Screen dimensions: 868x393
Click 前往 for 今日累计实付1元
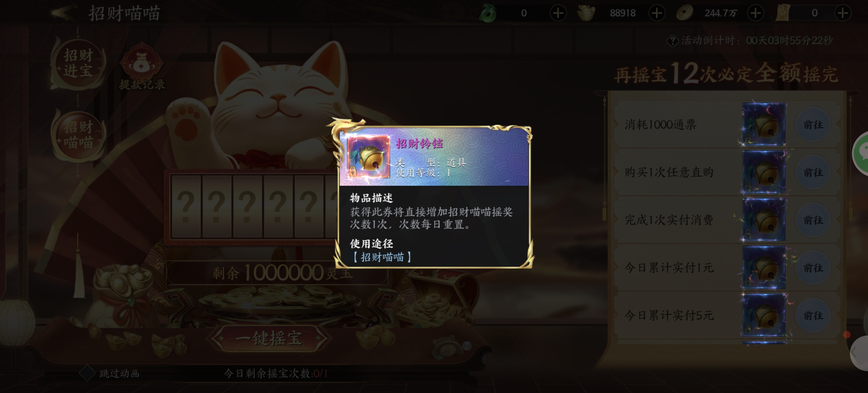pyautogui.click(x=813, y=268)
